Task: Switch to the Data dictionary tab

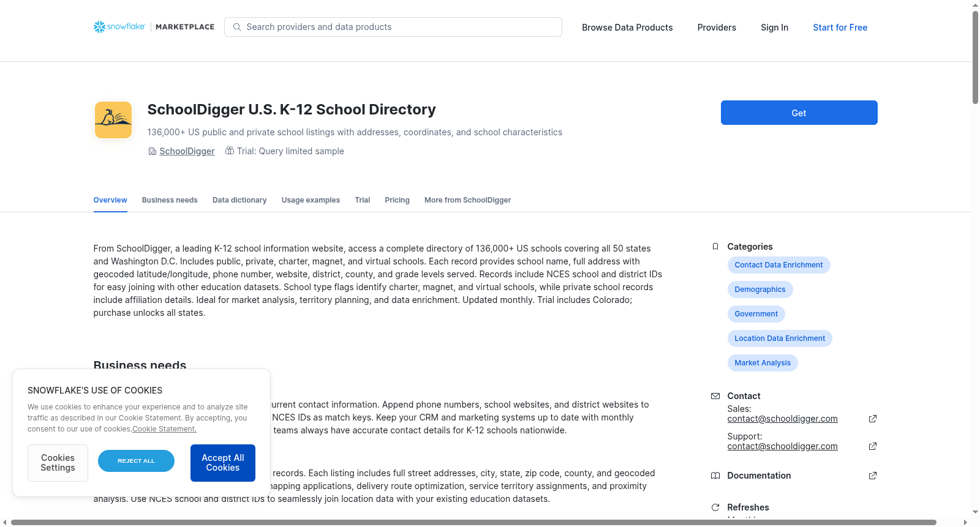Action: [x=239, y=200]
